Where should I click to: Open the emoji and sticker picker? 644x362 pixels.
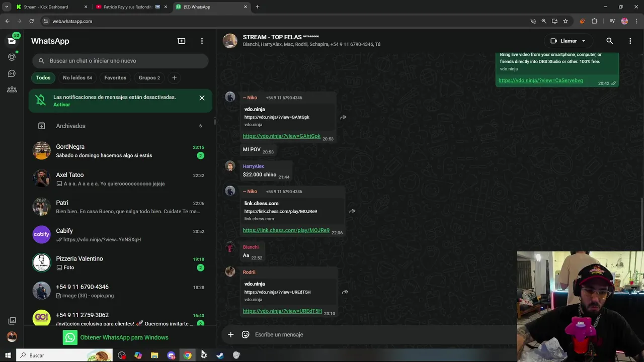[246, 334]
